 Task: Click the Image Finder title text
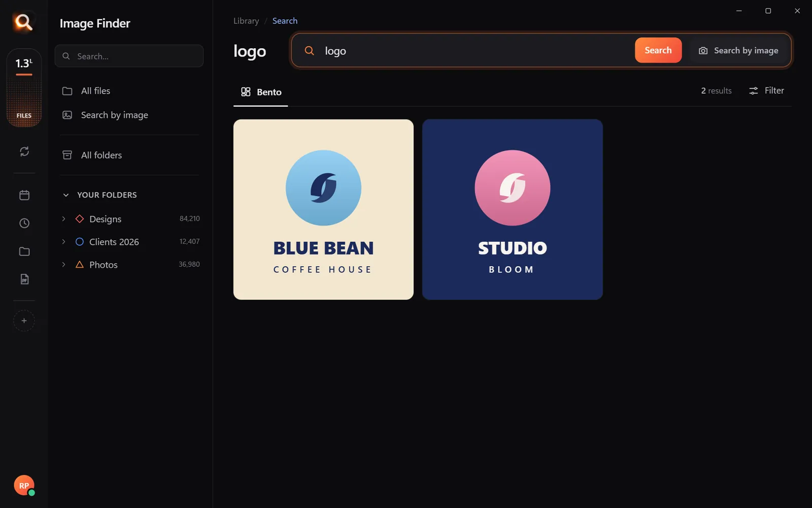coord(95,23)
